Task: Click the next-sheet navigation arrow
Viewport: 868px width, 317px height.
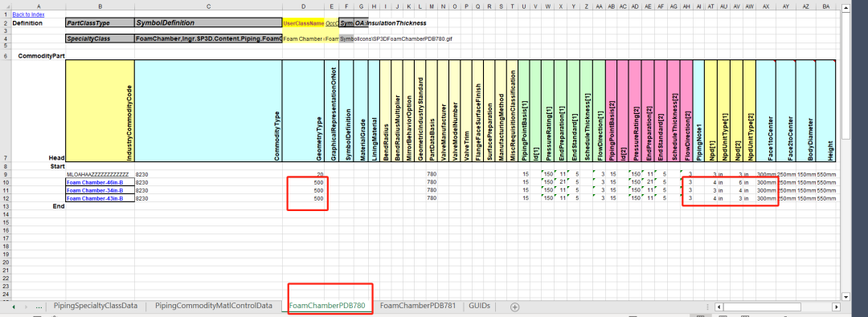Action: pos(27,307)
